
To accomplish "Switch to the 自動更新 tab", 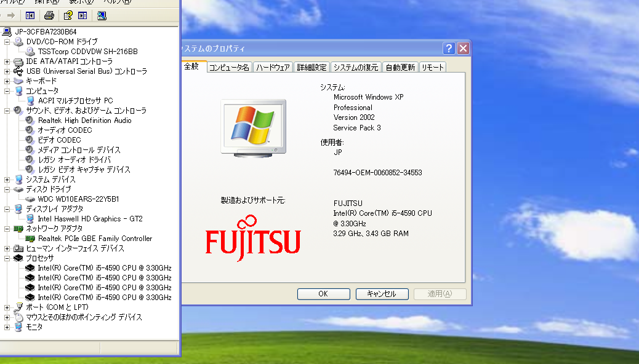I will pyautogui.click(x=400, y=68).
